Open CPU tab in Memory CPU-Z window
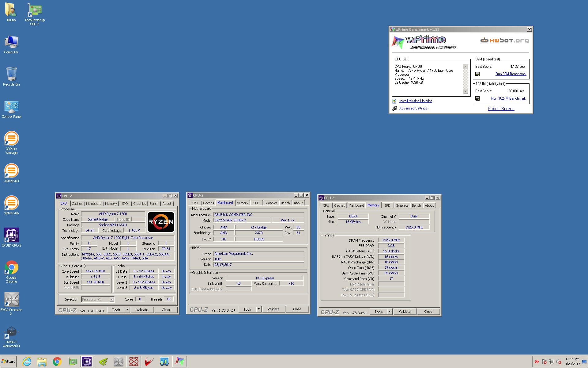Screen dimensions: 588x368 (326, 205)
